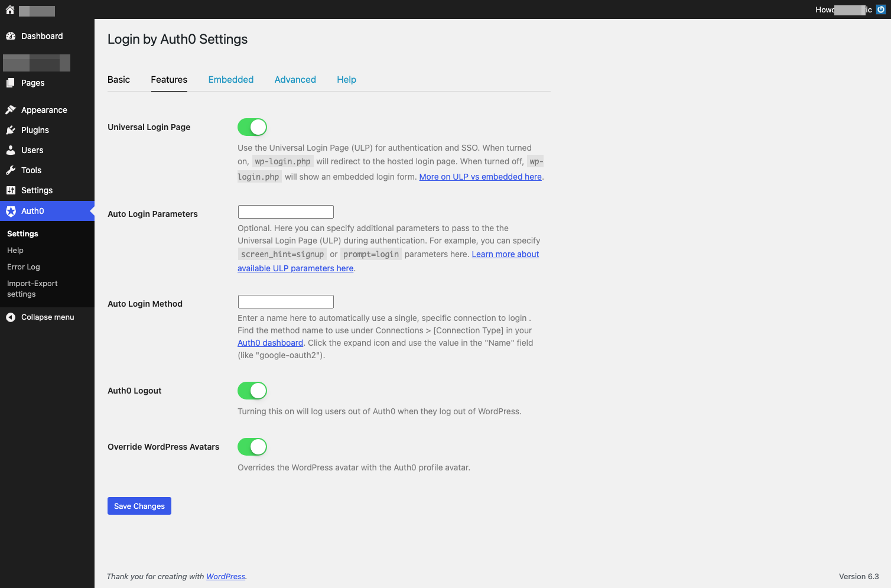Switch off Override WordPress Avatars toggle

pos(252,447)
